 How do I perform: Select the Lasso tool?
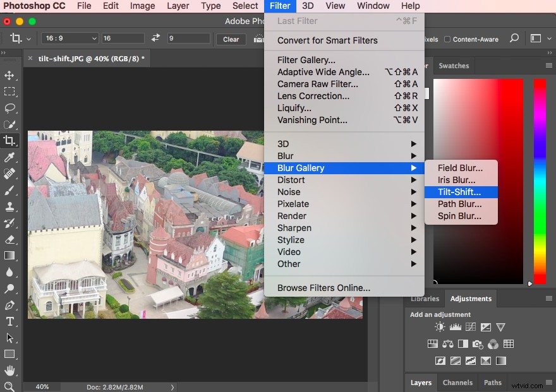(x=9, y=108)
